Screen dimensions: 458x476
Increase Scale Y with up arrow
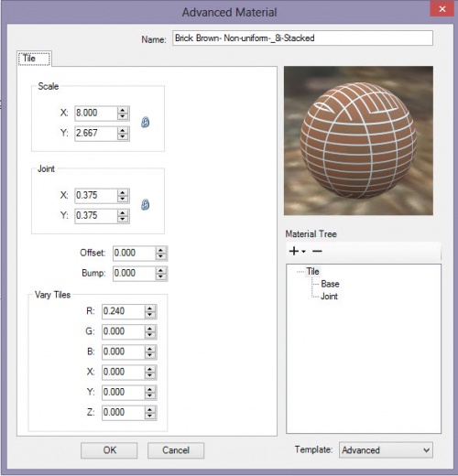pyautogui.click(x=123, y=130)
